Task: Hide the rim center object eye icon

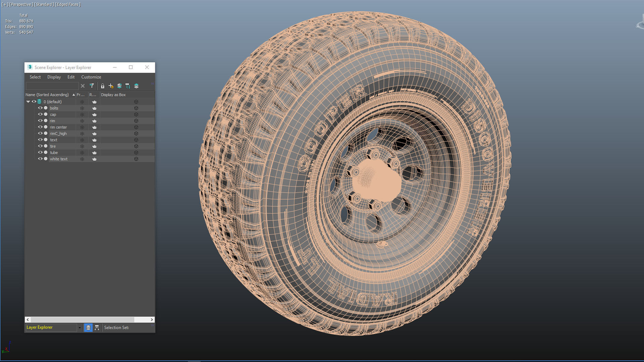Action: tap(40, 127)
